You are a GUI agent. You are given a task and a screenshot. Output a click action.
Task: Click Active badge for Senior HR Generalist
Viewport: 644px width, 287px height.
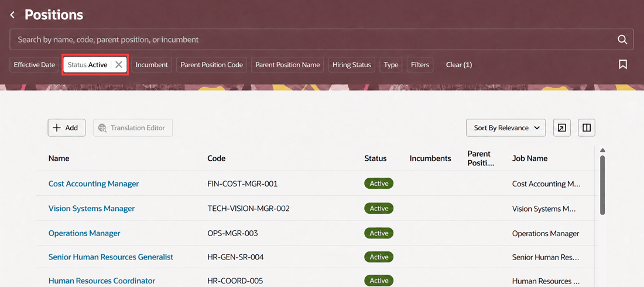(x=379, y=257)
